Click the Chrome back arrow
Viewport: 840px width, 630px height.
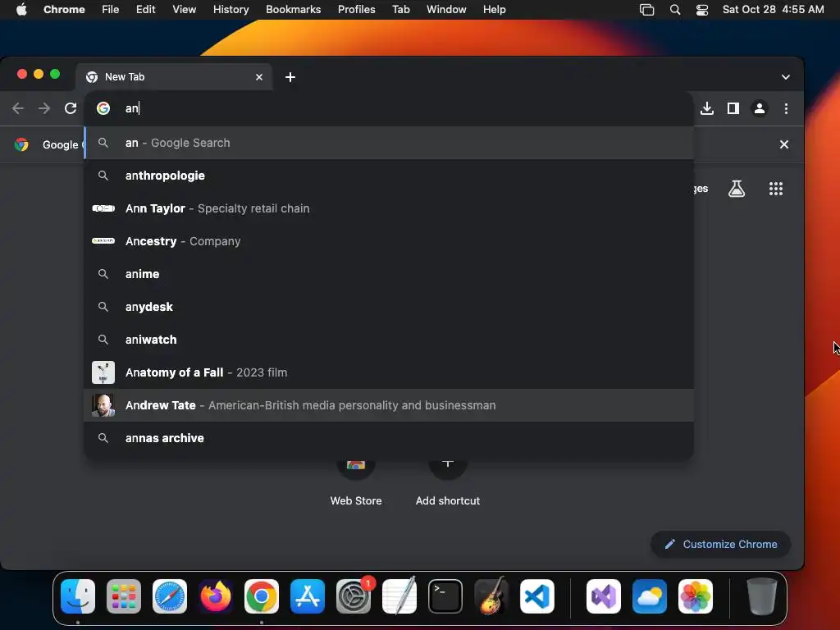pos(18,109)
